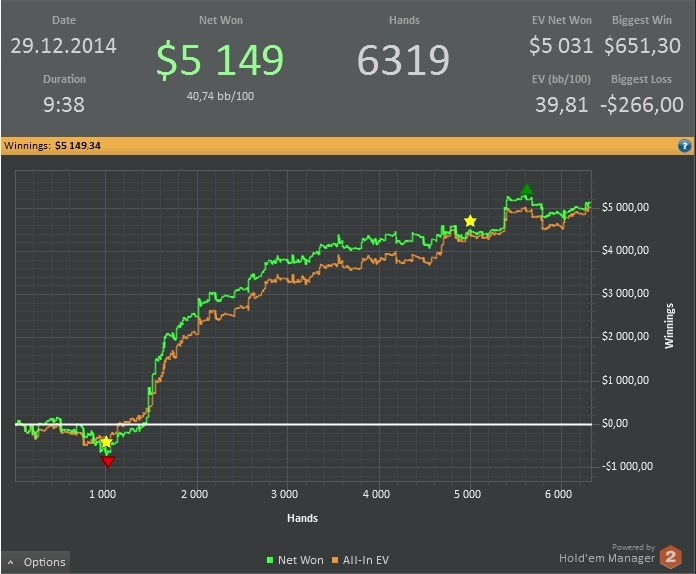Click the $5 000,00 axis label
The height and width of the screenshot is (574, 696).
coord(625,207)
